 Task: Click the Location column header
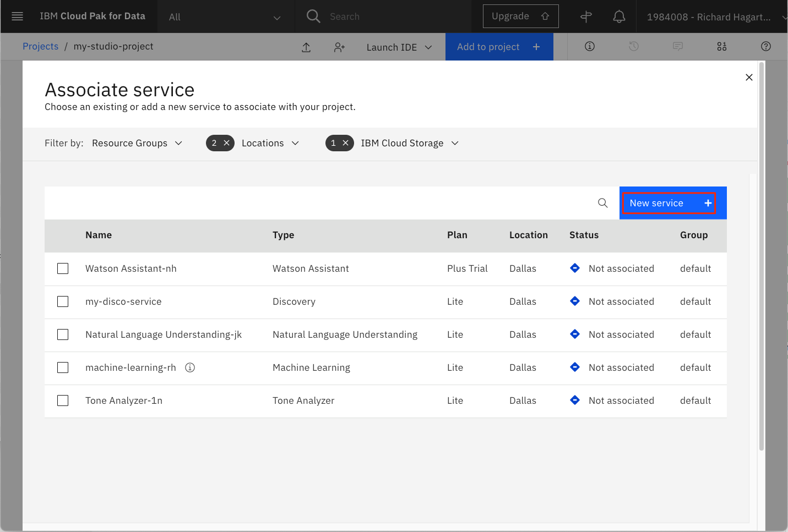tap(528, 235)
